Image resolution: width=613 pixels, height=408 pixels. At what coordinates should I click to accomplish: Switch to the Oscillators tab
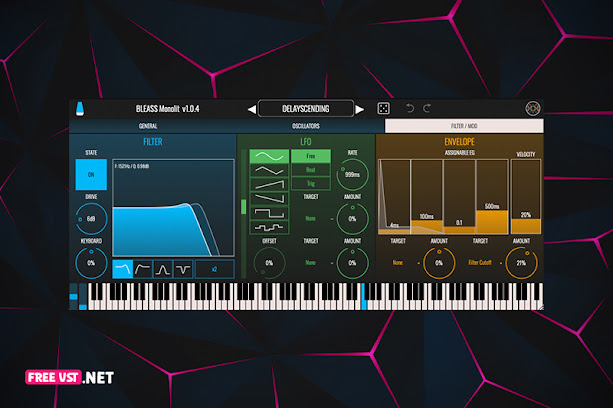point(306,126)
